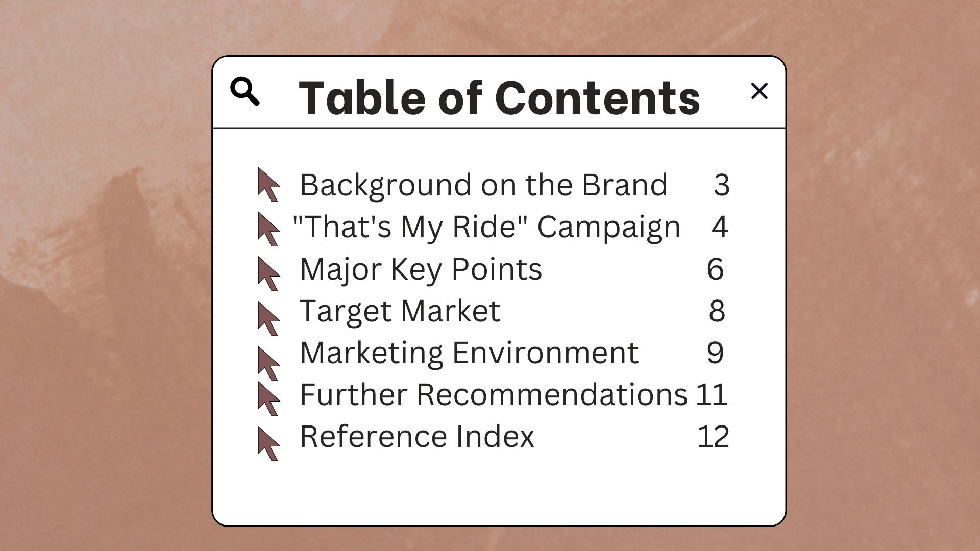
Task: Click page number 3 for Background
Action: [x=721, y=185]
